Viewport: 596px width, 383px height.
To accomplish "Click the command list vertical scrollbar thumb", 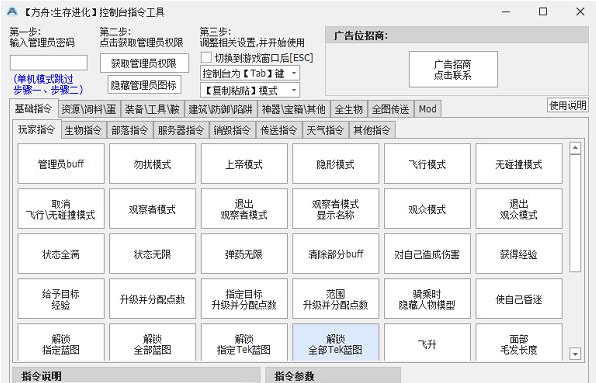I will pos(575,213).
